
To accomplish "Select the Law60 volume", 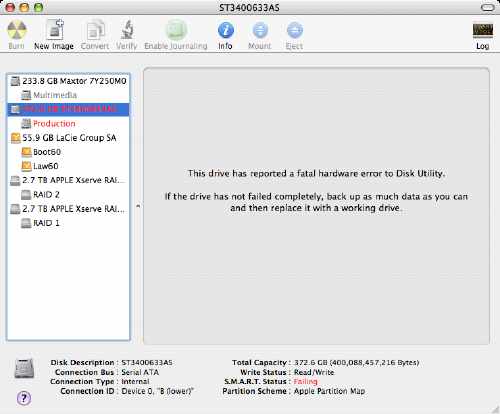I will (68, 166).
